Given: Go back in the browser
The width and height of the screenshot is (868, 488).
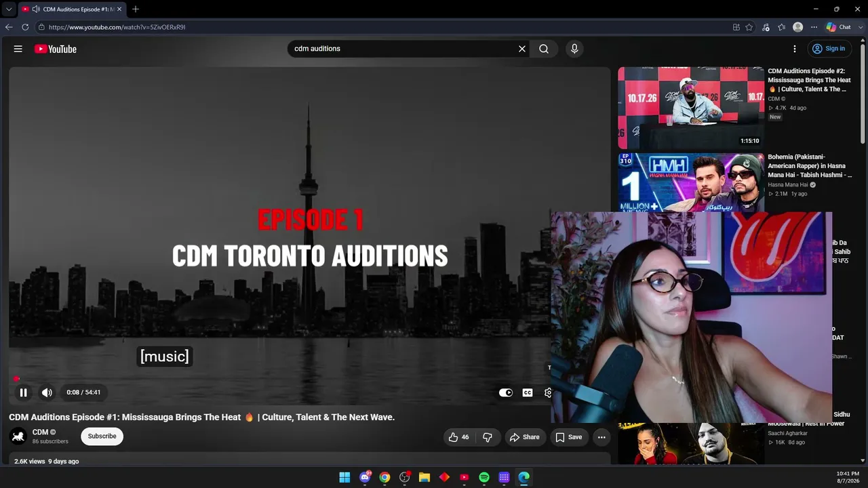Looking at the screenshot, I should pyautogui.click(x=9, y=27).
